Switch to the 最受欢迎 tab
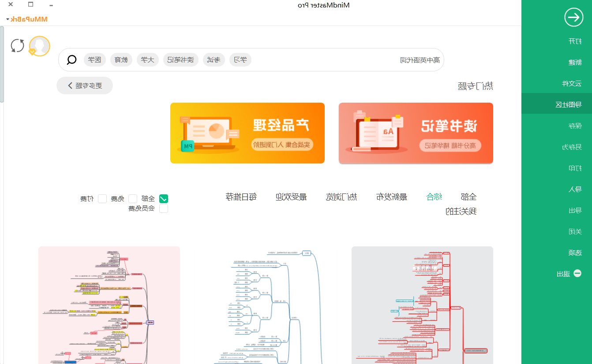The image size is (592, 364). (x=291, y=197)
